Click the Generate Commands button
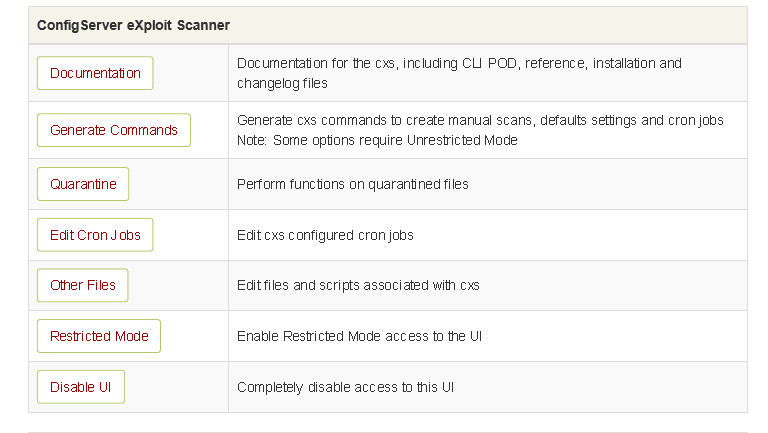 [113, 130]
